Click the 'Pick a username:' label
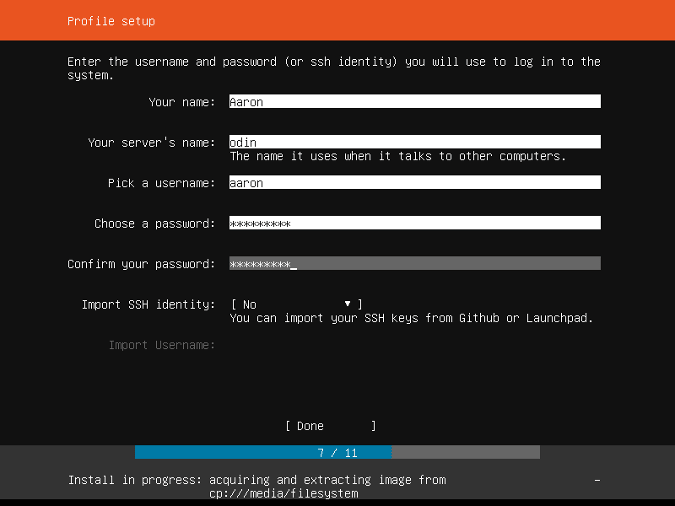The height and width of the screenshot is (506, 675). 161,183
